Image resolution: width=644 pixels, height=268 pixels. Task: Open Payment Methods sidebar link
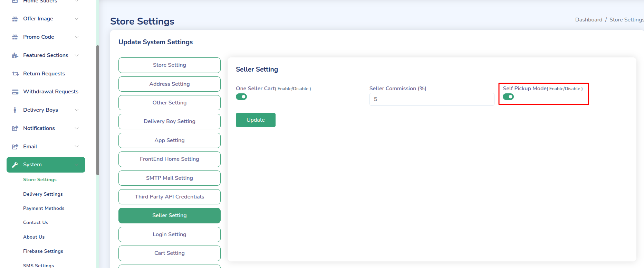coord(44,209)
